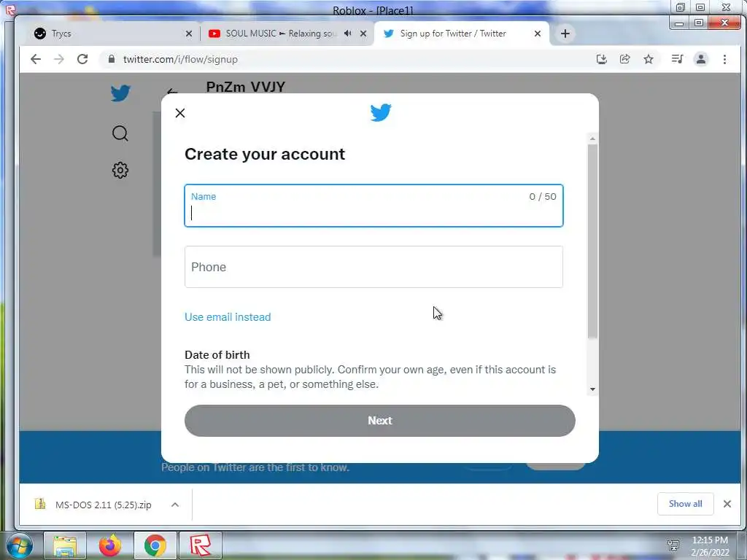Bookmark this page star icon
This screenshot has height=560, width=747.
pyautogui.click(x=649, y=59)
